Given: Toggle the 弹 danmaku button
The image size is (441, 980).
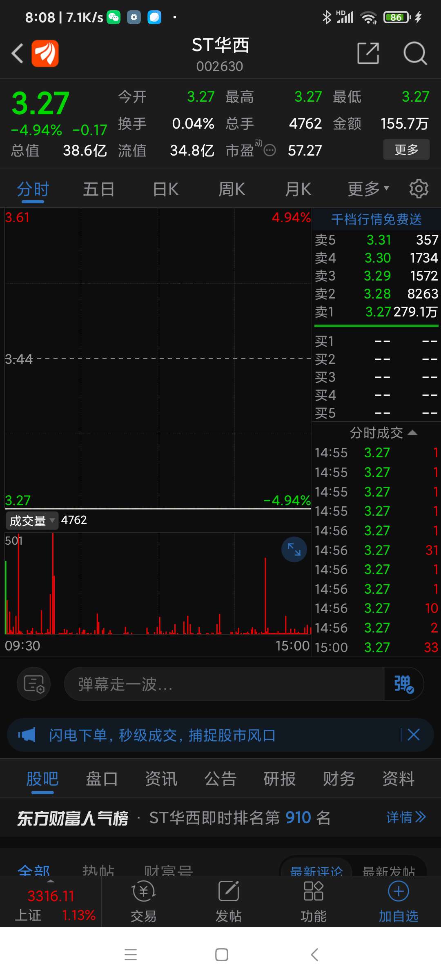Looking at the screenshot, I should (404, 684).
